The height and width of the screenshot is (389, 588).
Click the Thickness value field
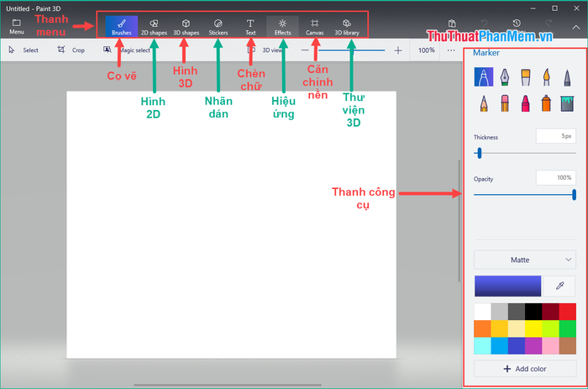pyautogui.click(x=556, y=136)
